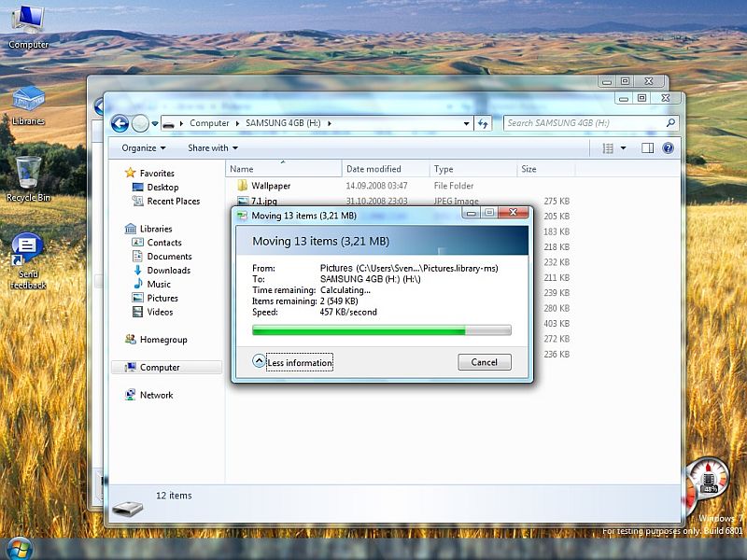Click the Refresh button beside address bar
The width and height of the screenshot is (747, 560).
click(483, 124)
